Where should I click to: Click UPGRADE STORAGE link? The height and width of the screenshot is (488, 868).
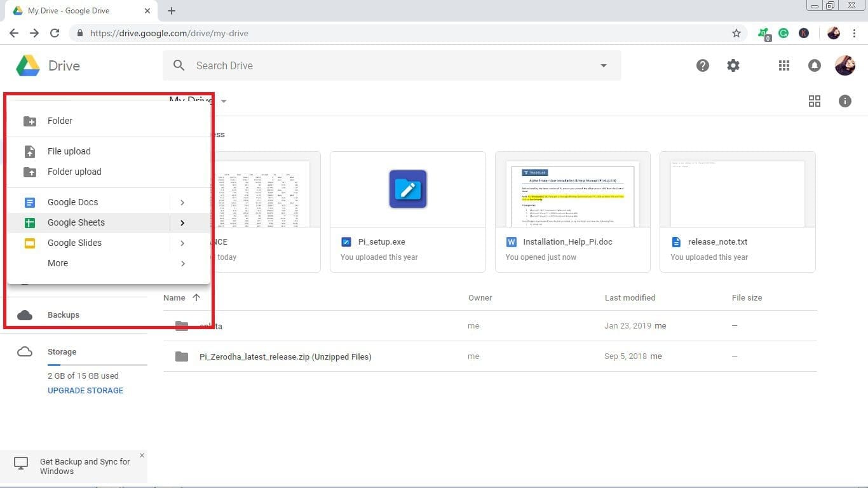[85, 391]
